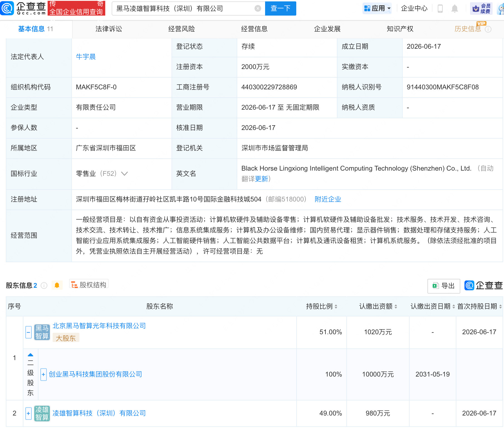Select the 10000万元 contribution cell
The height and width of the screenshot is (428, 504).
[x=378, y=374]
